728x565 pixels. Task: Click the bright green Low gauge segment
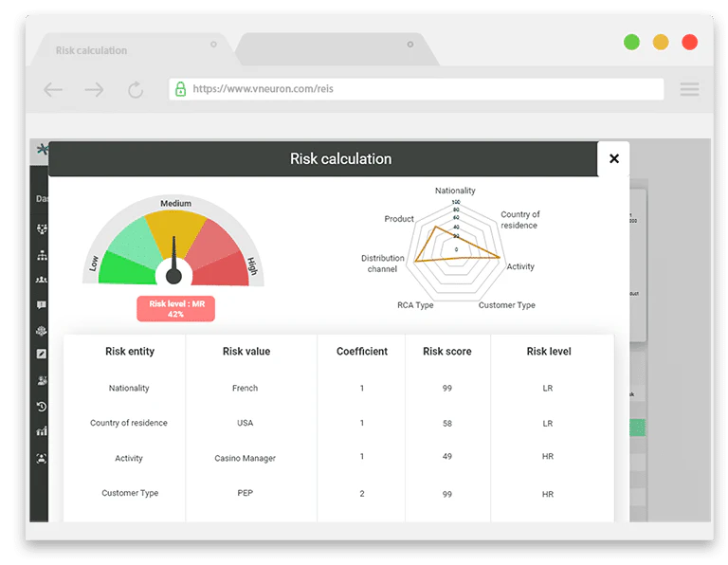click(123, 270)
